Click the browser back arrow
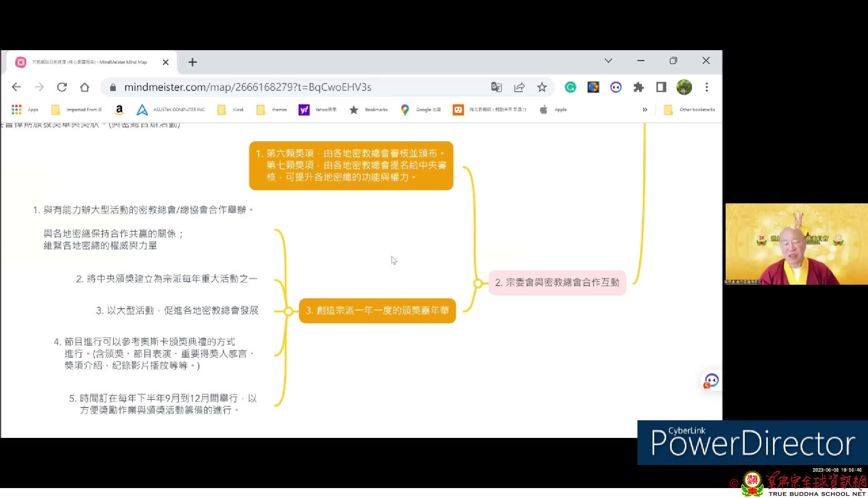This screenshot has height=498, width=868. tap(17, 87)
